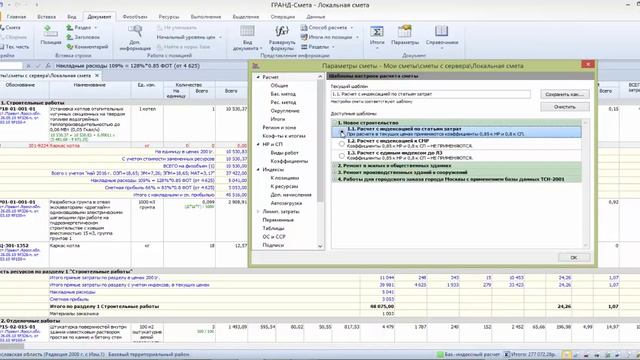
Task: Click OK in Параметры сметы dialog
Action: pyautogui.click(x=574, y=258)
